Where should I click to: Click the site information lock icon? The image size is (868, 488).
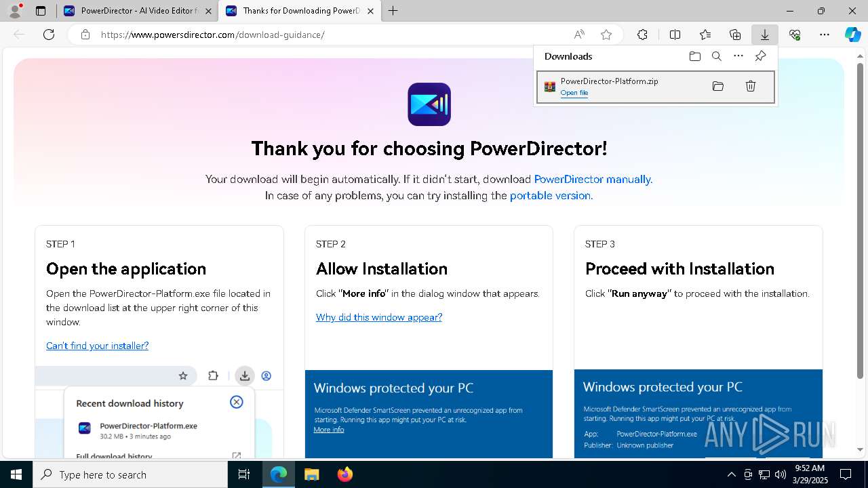point(85,35)
